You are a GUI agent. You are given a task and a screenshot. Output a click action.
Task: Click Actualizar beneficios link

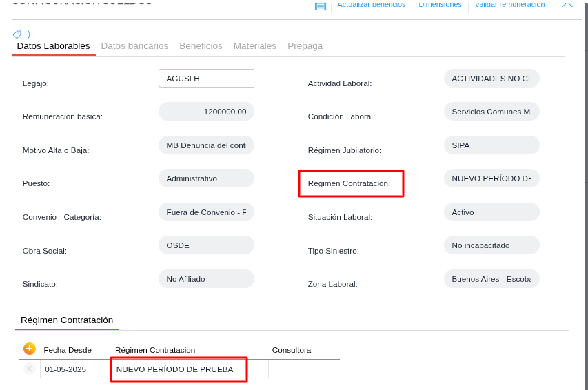(x=371, y=5)
